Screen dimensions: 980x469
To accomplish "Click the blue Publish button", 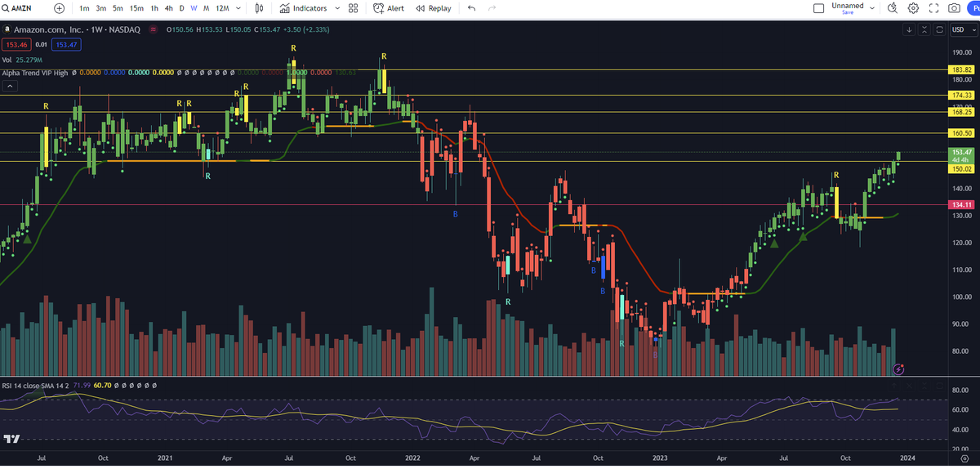I will tap(973, 8).
